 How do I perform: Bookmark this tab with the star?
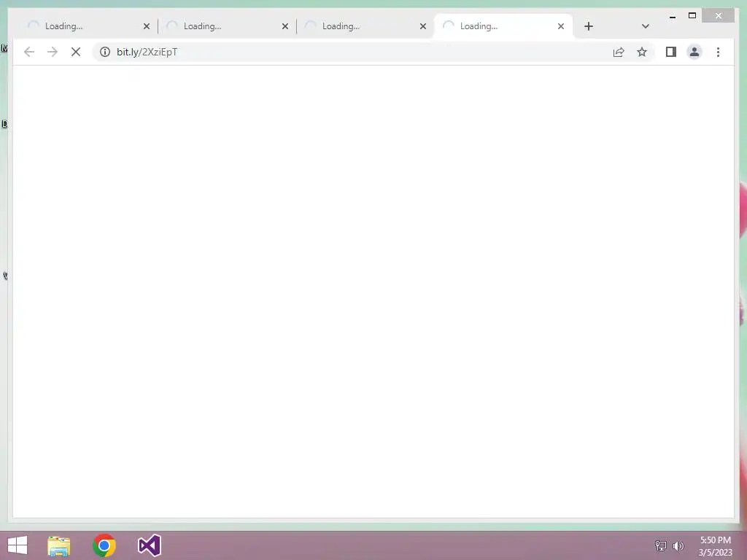click(x=642, y=52)
